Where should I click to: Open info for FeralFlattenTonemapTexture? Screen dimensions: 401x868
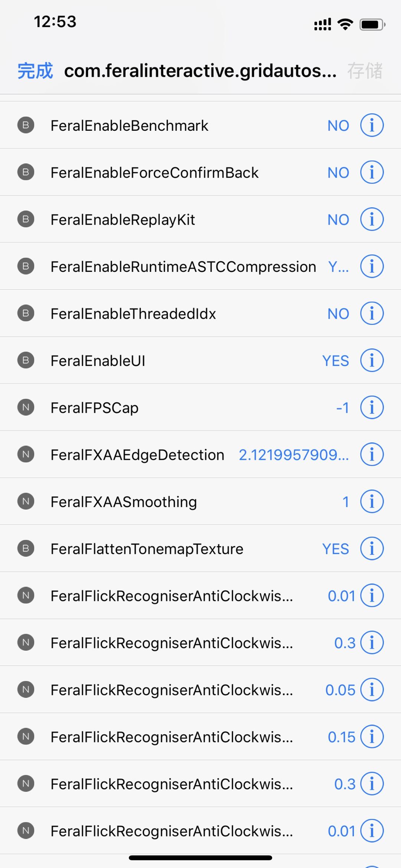pos(372,549)
